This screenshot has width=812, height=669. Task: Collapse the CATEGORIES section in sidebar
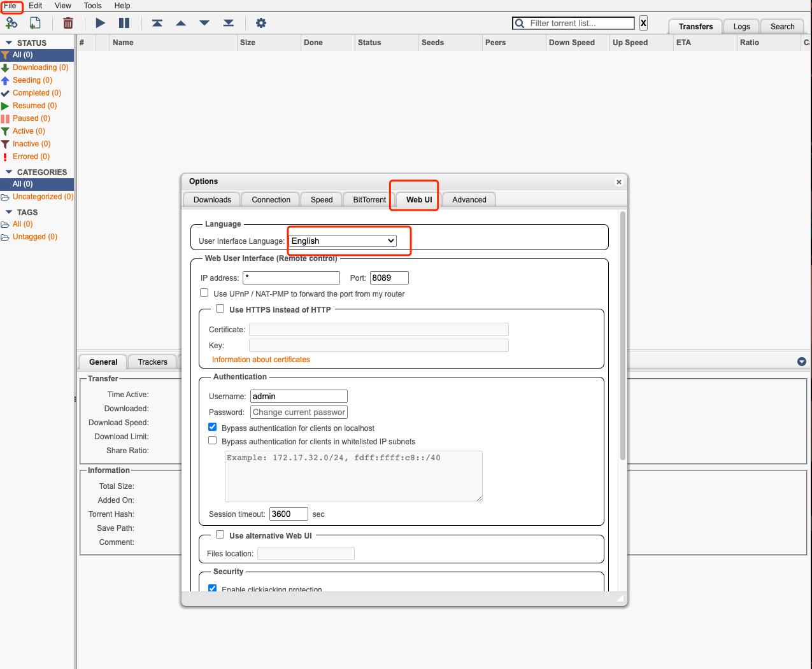(9, 172)
